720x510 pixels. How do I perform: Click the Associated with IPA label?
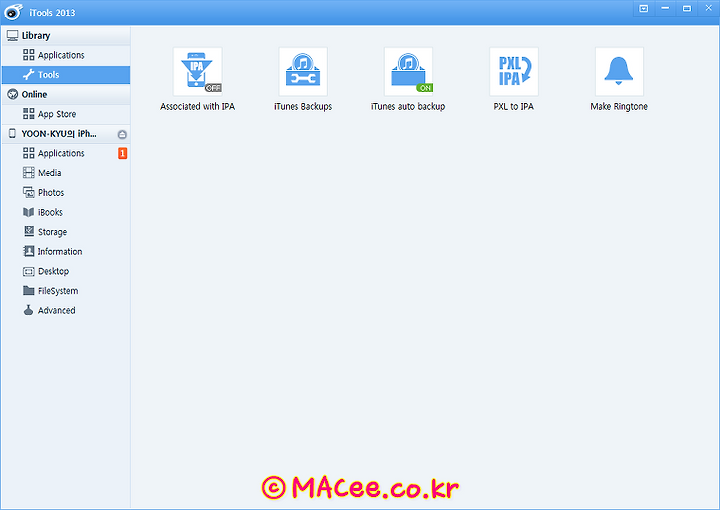pos(197,106)
